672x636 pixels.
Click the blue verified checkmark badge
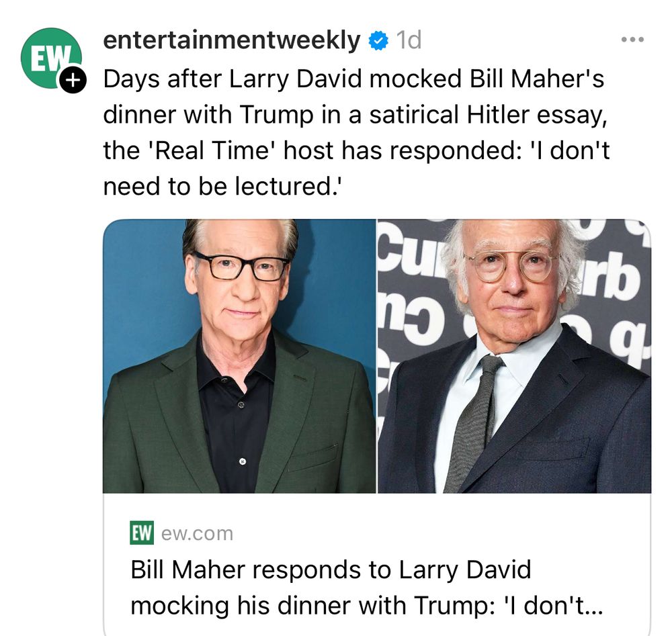(x=378, y=41)
